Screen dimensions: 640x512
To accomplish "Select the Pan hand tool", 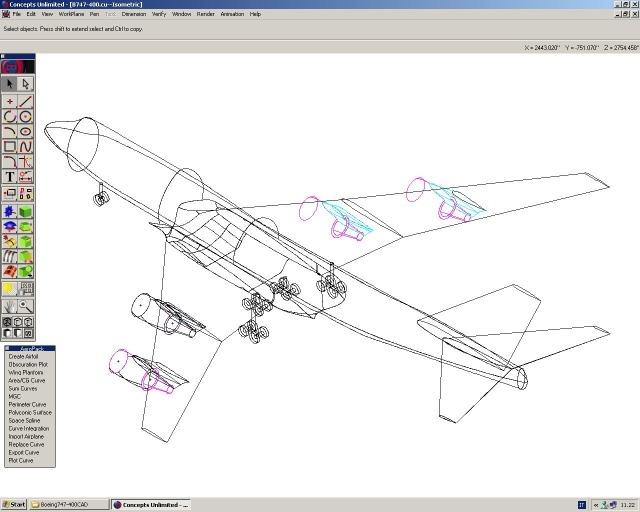I will coord(10,305).
